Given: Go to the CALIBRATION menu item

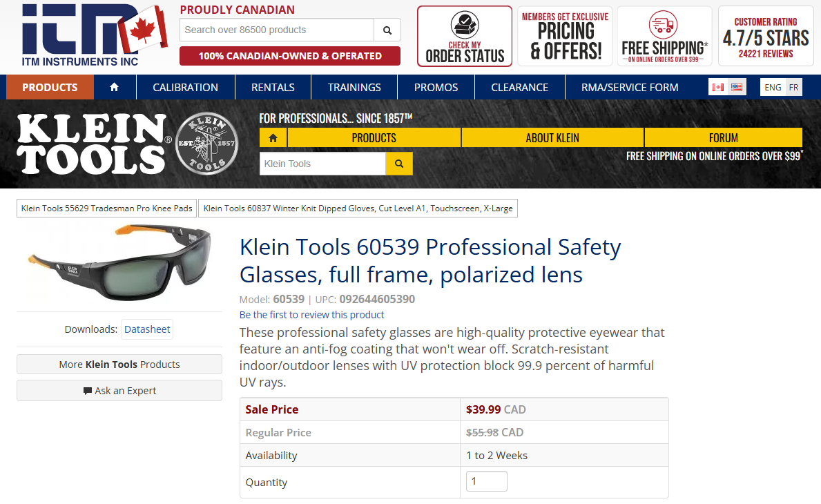Looking at the screenshot, I should pos(185,88).
